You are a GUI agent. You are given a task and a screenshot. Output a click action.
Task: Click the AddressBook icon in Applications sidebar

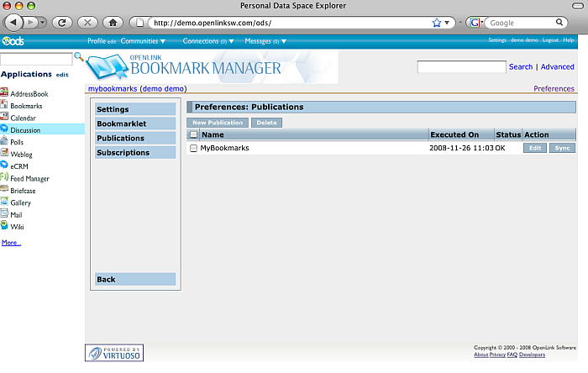coord(4,93)
